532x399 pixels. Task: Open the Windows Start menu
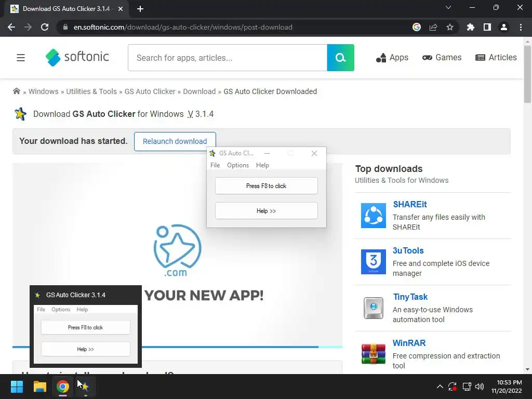coord(17,387)
